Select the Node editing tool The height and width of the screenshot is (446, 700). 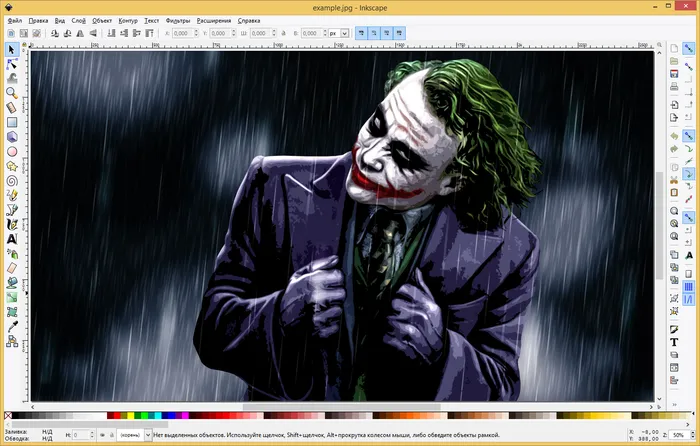(x=12, y=64)
